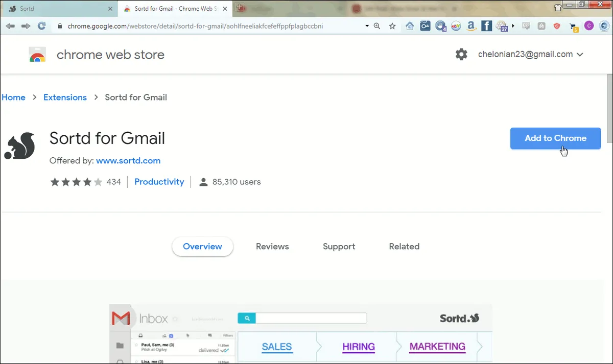The image size is (613, 364).
Task: Click the blue globe icon at toolbar end
Action: [x=603, y=26]
